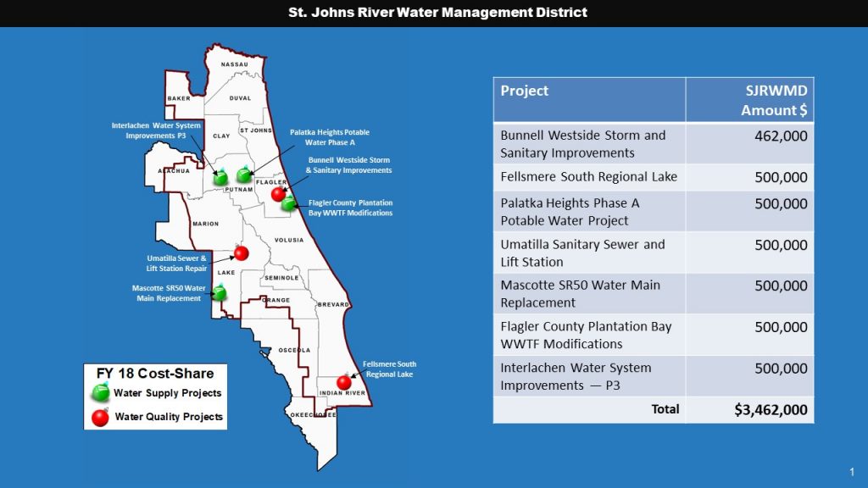
Task: Click the CLAY county label
Action: [x=221, y=136]
